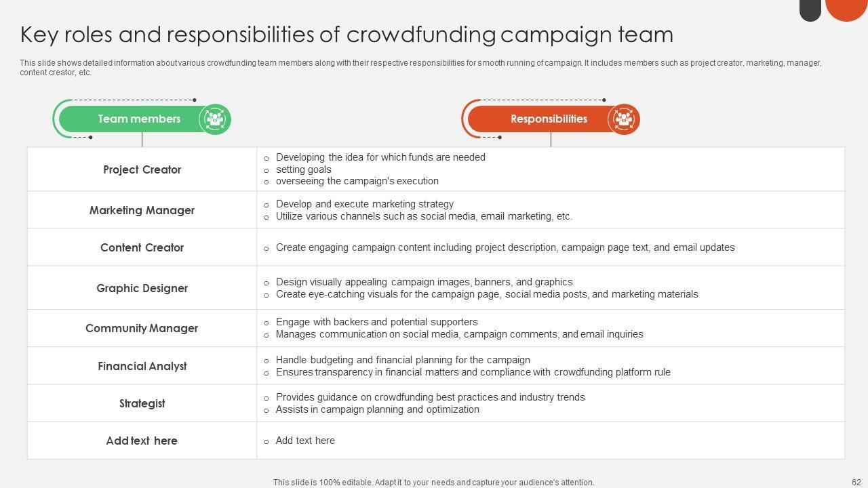Image resolution: width=868 pixels, height=488 pixels.
Task: Click the green team members group icon
Action: 215,119
